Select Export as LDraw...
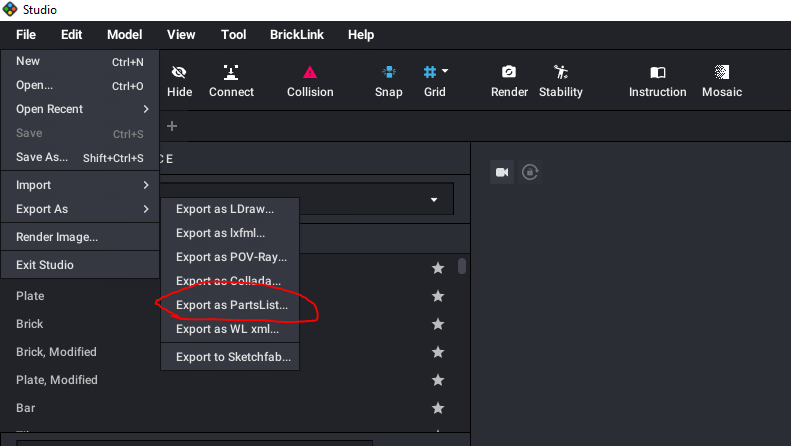Image resolution: width=791 pixels, height=446 pixels. click(230, 209)
